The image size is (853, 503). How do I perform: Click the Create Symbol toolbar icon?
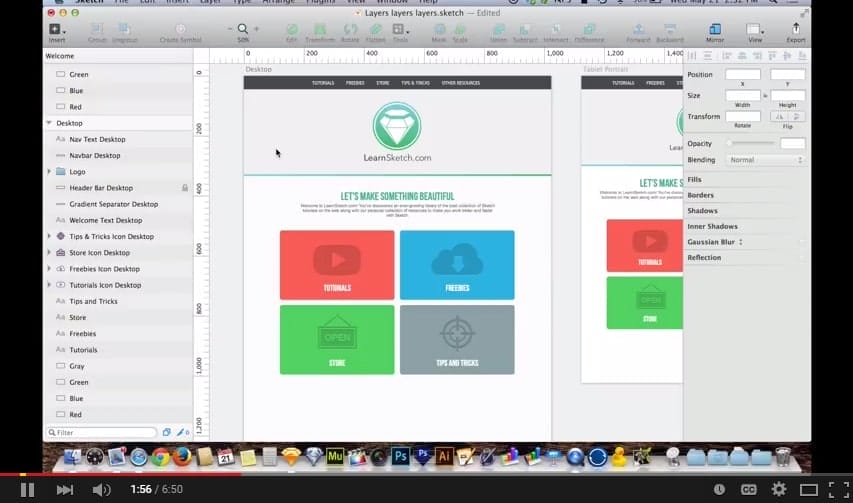(181, 29)
